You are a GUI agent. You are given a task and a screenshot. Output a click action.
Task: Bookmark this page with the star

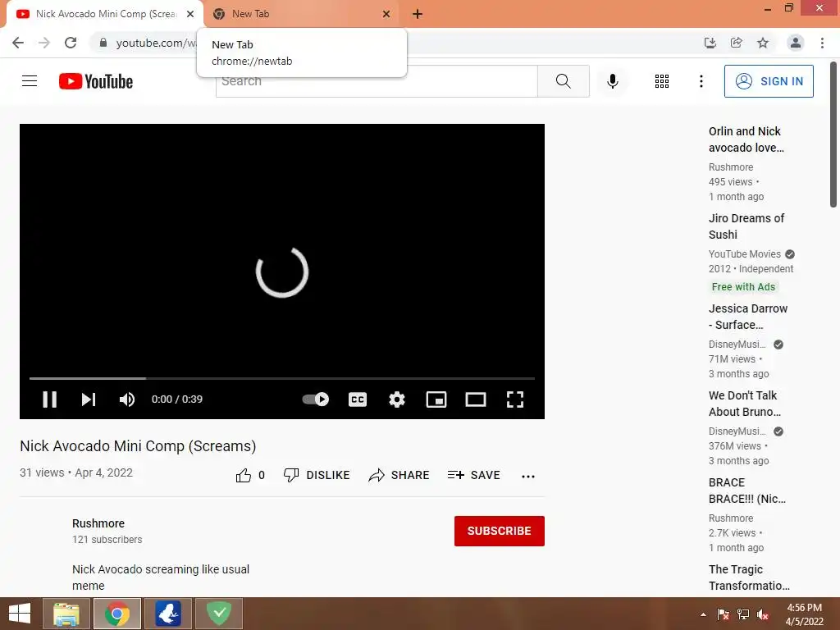[x=763, y=43]
